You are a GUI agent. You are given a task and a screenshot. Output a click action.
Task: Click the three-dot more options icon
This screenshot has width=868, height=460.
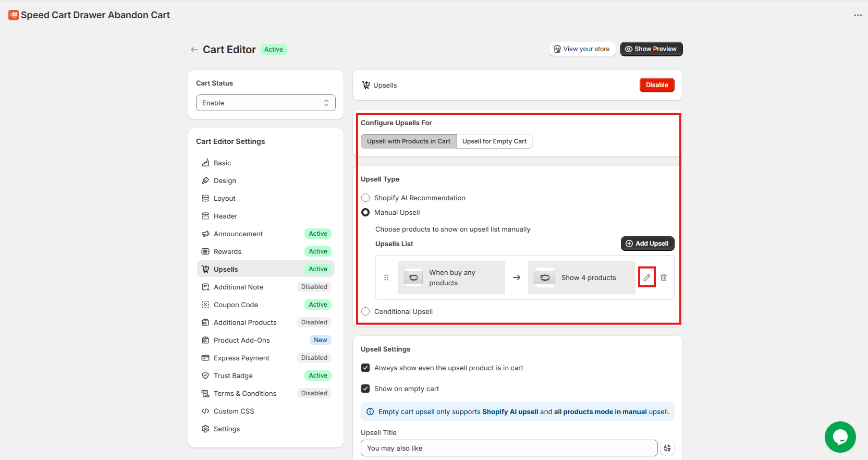pos(858,15)
